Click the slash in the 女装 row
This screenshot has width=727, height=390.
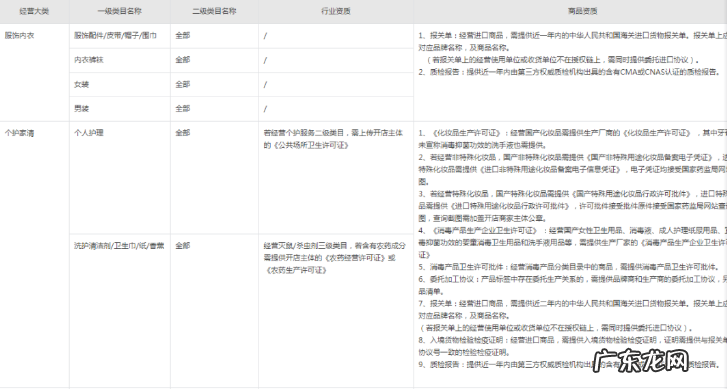click(265, 85)
